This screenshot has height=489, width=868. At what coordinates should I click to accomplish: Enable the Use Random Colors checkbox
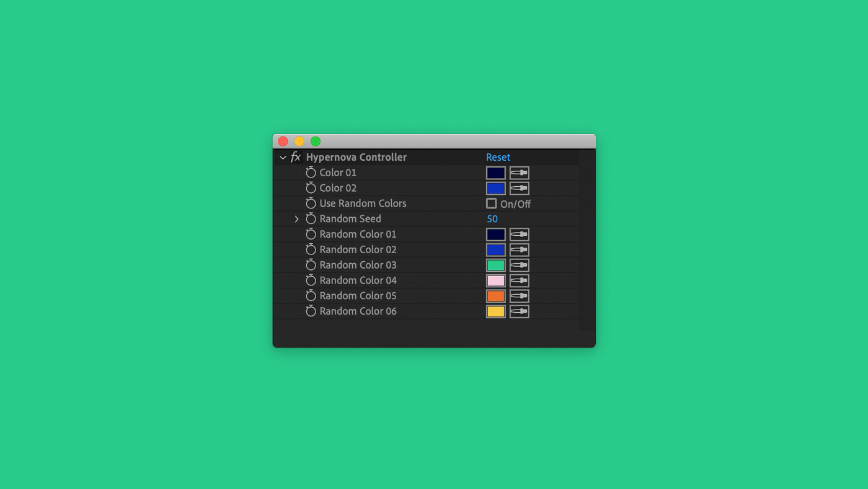(492, 203)
